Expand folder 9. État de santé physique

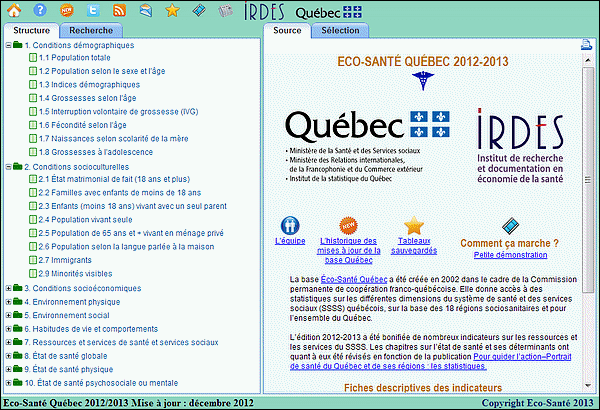(8, 369)
